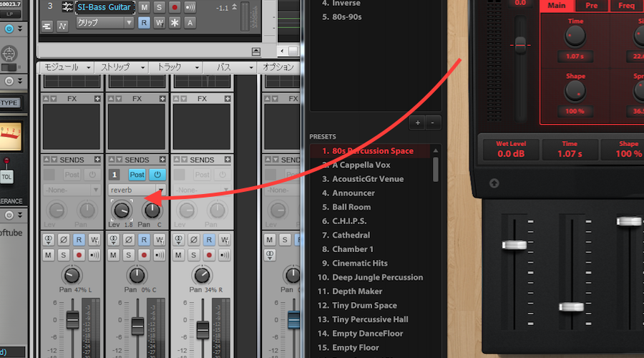Open the reverb send destination dropdown
644x358 pixels.
(x=136, y=190)
